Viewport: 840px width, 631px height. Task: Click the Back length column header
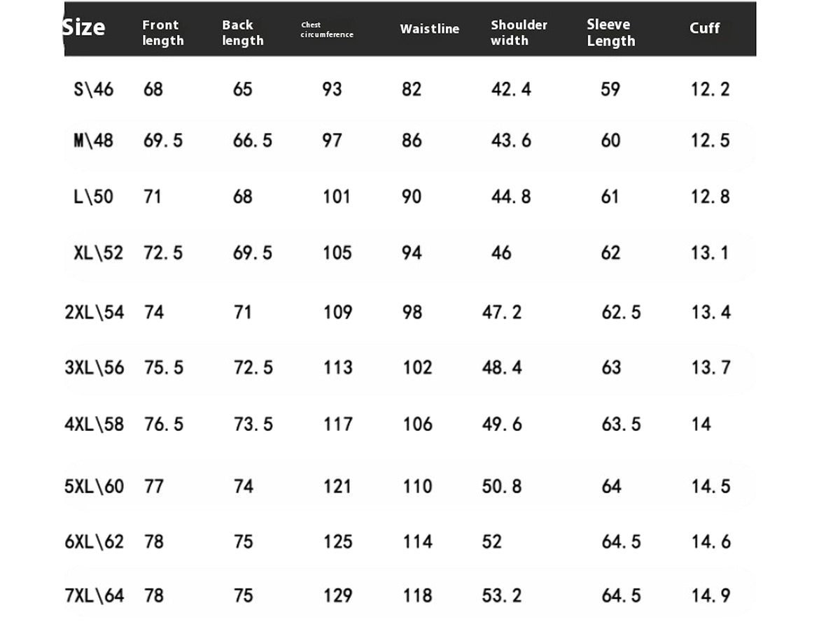pyautogui.click(x=243, y=33)
